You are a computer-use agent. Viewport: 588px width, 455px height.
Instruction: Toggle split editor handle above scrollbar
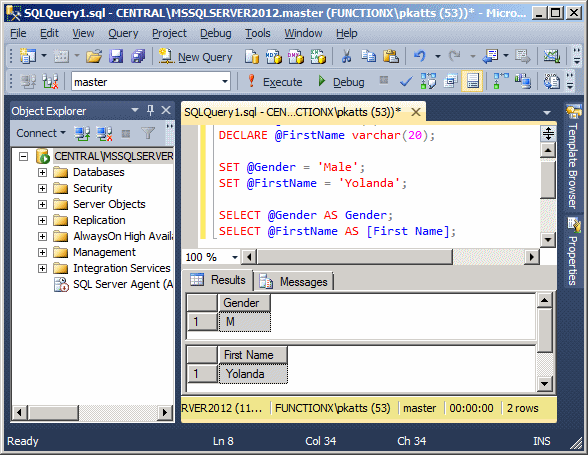pyautogui.click(x=548, y=134)
